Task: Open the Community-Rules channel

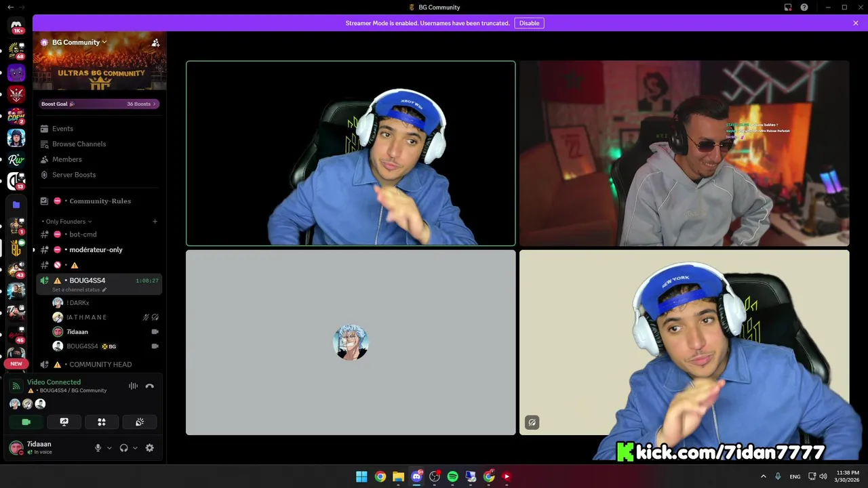Action: (99, 201)
